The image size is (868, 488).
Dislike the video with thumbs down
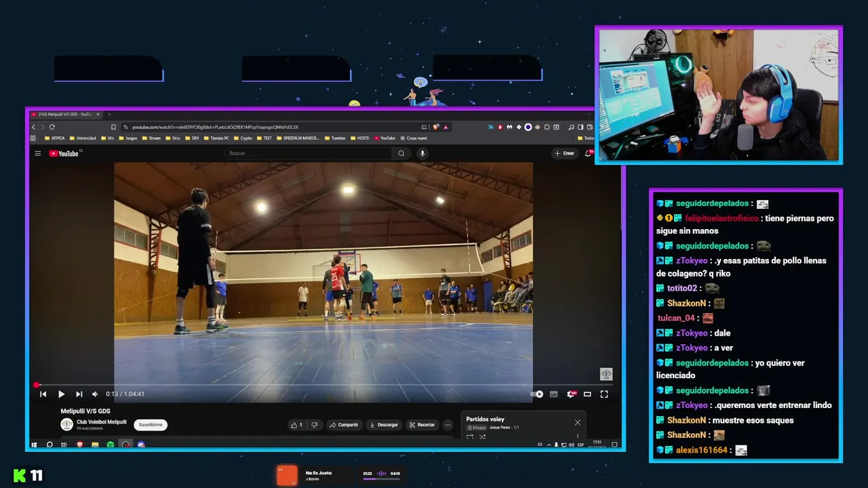[x=314, y=425]
